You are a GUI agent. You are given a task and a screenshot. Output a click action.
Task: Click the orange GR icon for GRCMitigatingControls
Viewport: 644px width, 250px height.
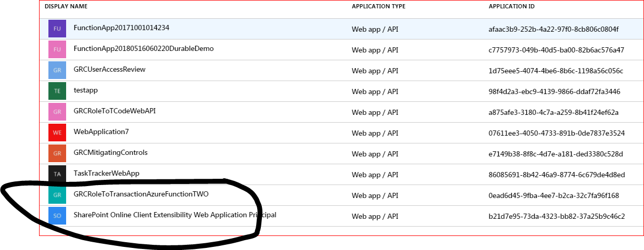[x=57, y=153]
